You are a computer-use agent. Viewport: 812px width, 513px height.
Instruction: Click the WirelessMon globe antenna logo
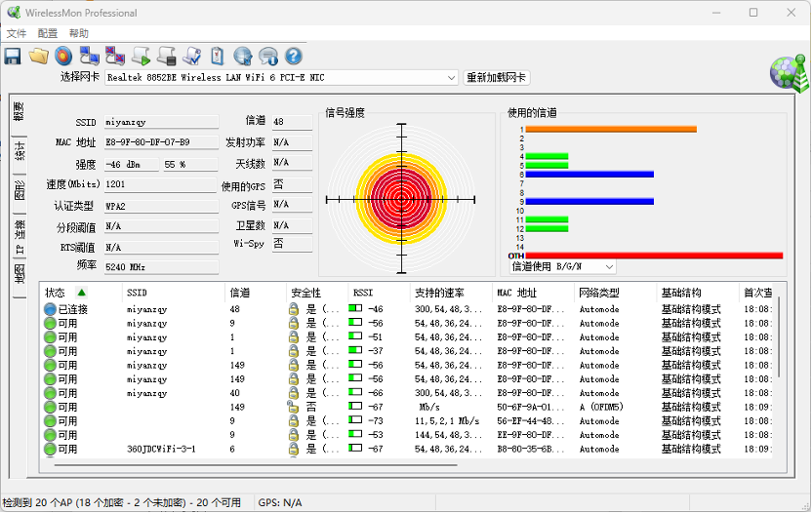(789, 73)
